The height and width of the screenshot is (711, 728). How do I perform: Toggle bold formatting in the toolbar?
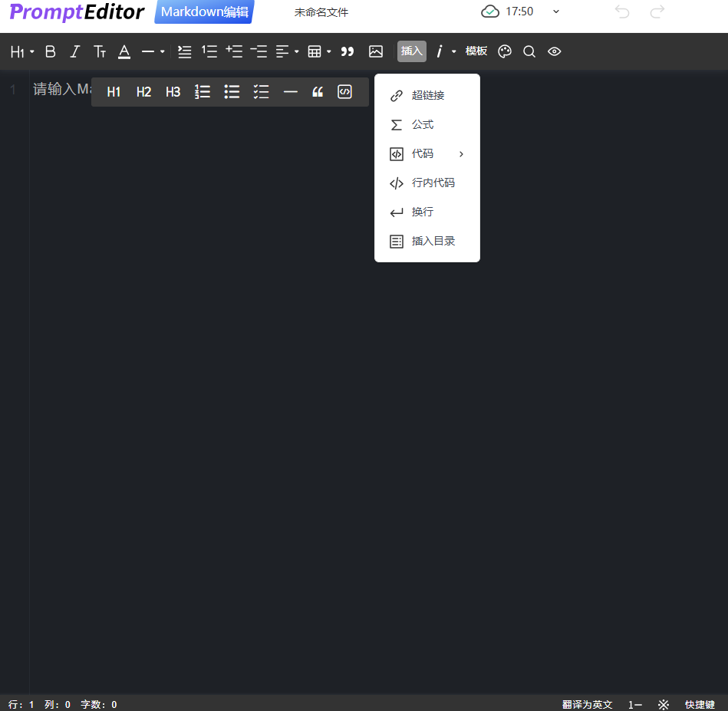click(50, 51)
